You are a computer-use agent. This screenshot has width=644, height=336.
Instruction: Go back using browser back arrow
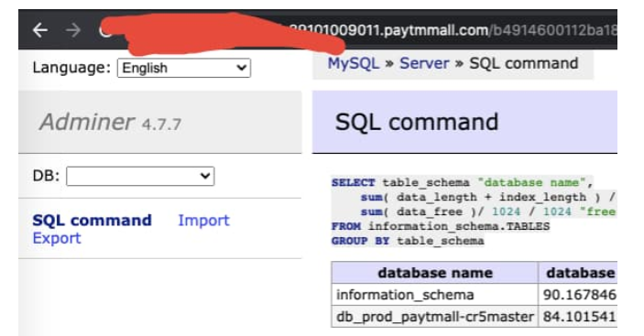(40, 30)
